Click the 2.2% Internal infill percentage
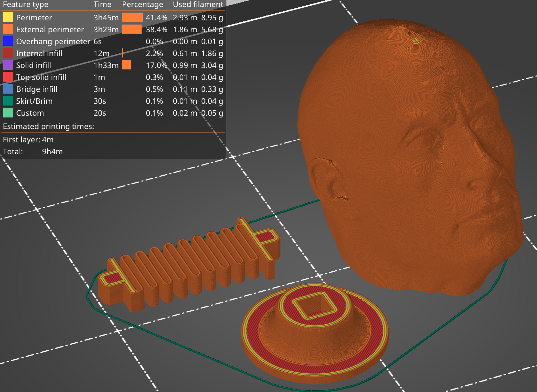The height and width of the screenshot is (392, 537). 154,53
